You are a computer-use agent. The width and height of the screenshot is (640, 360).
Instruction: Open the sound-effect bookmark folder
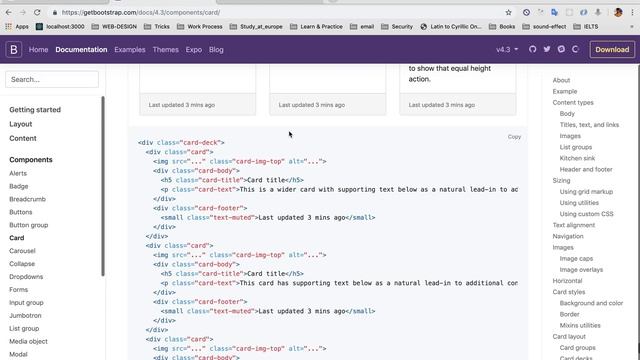(544, 27)
